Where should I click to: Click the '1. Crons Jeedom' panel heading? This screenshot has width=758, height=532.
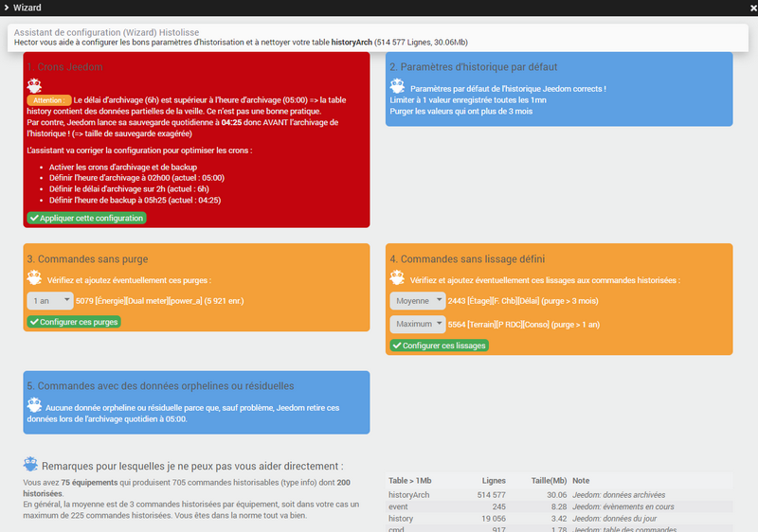64,67
